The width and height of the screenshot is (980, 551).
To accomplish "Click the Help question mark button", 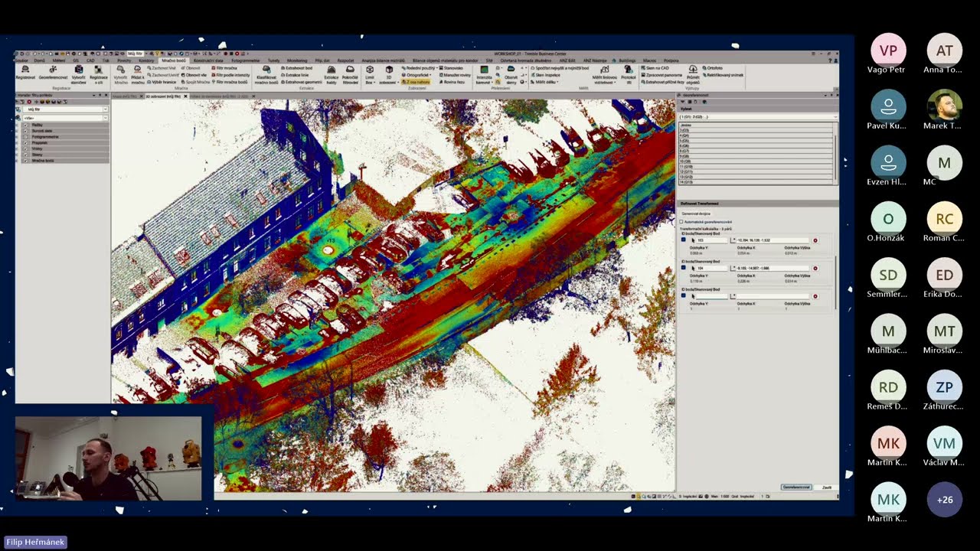I will tap(829, 60).
